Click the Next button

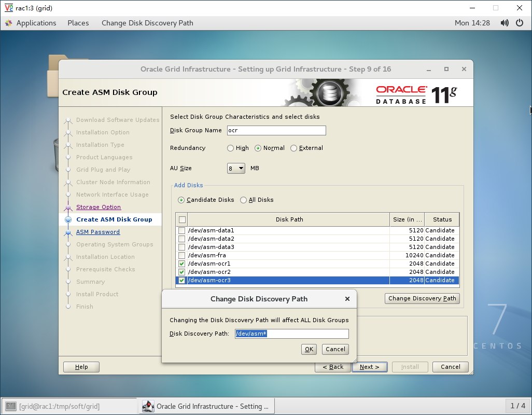tap(370, 367)
